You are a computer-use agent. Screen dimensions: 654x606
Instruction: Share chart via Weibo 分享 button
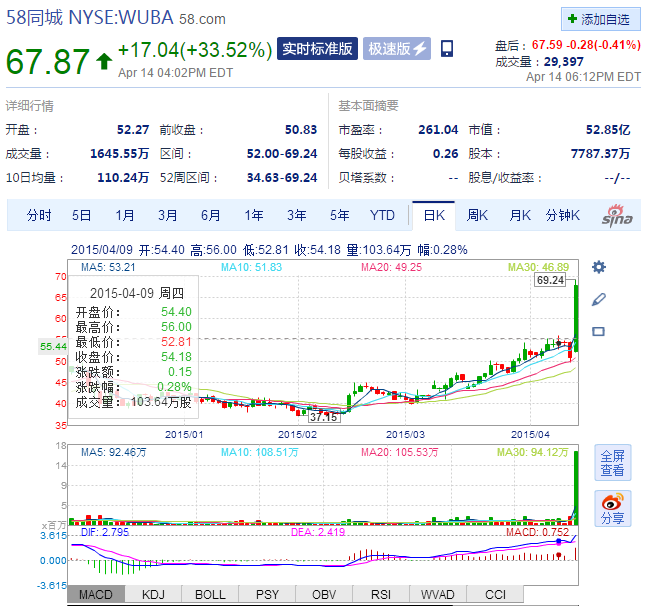(x=613, y=508)
